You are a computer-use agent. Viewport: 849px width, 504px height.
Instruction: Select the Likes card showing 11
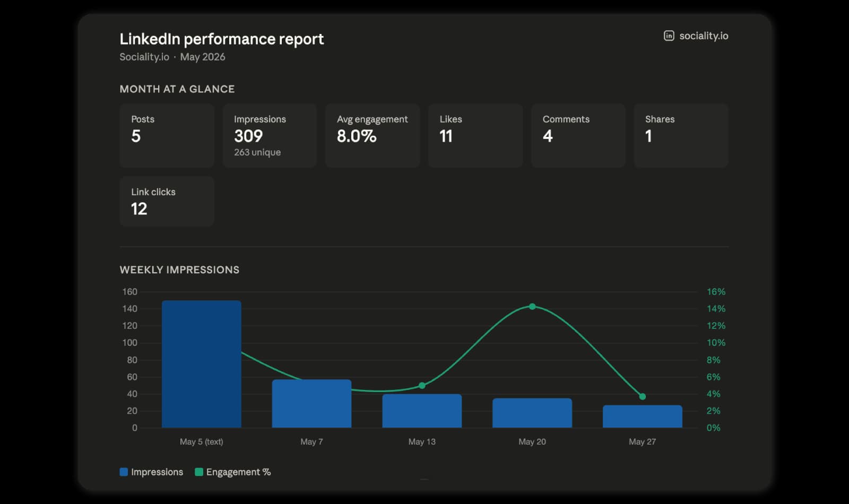[475, 136]
